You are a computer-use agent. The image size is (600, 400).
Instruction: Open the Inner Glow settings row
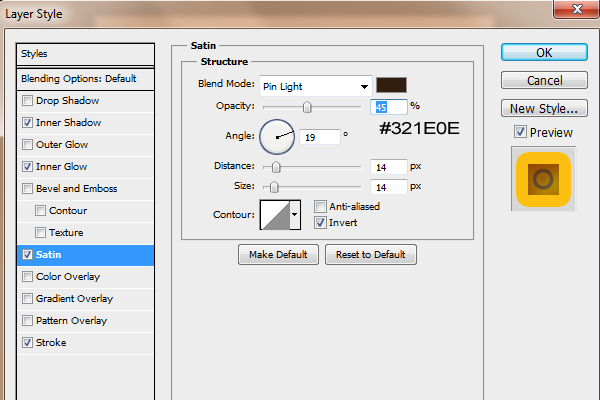[x=86, y=167]
